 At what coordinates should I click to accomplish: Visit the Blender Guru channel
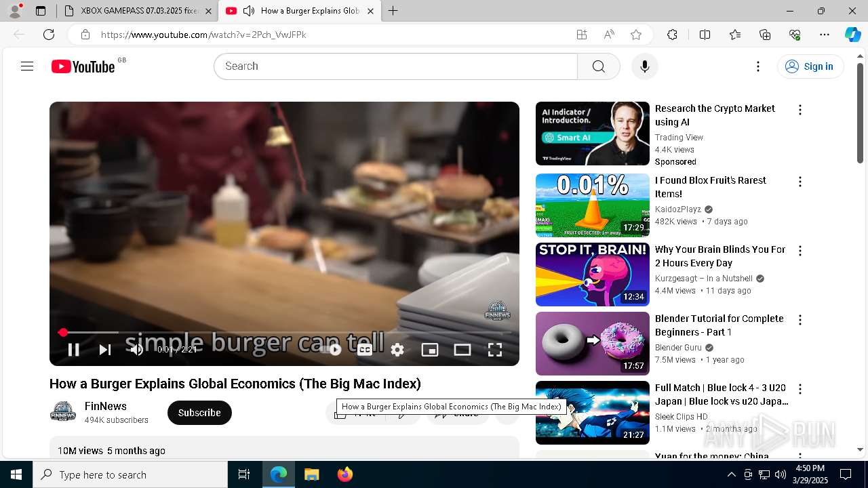(678, 348)
